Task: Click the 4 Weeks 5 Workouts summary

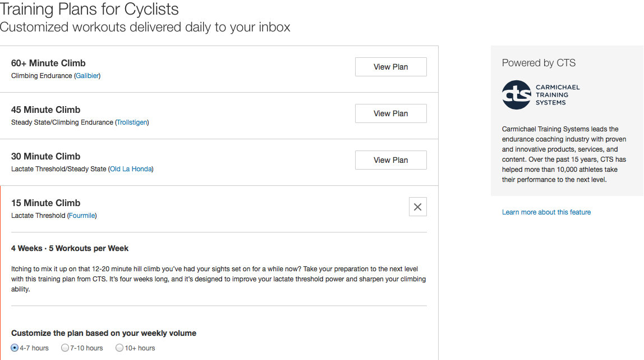Action: pos(70,248)
